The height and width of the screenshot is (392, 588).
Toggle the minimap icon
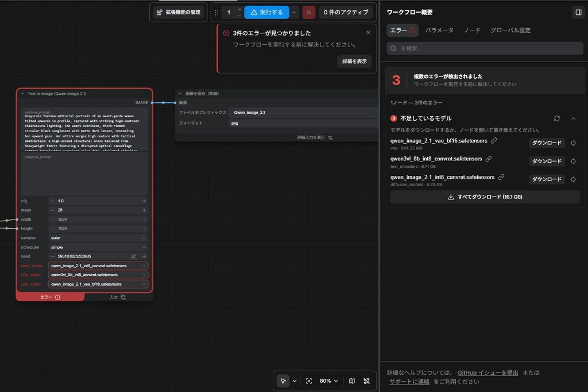[352, 381]
